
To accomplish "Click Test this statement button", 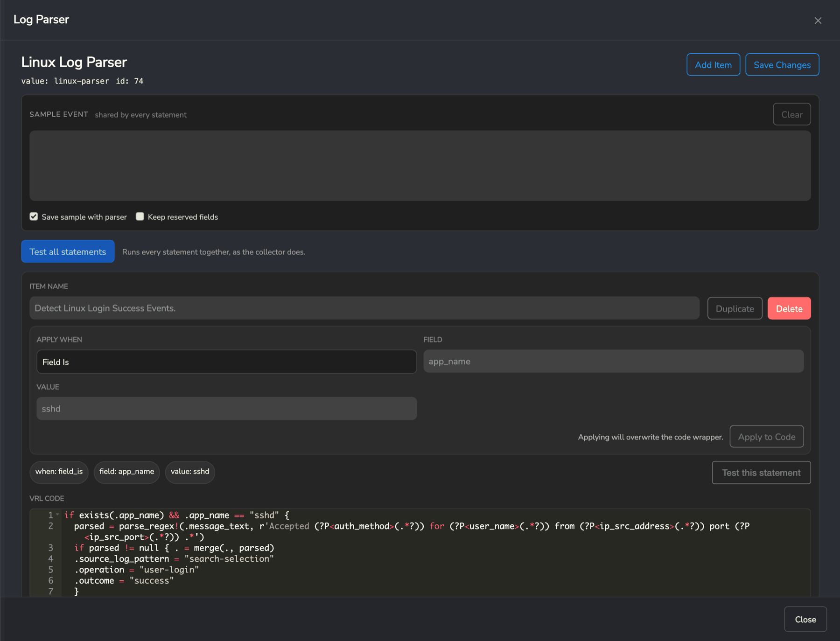I will tap(761, 473).
